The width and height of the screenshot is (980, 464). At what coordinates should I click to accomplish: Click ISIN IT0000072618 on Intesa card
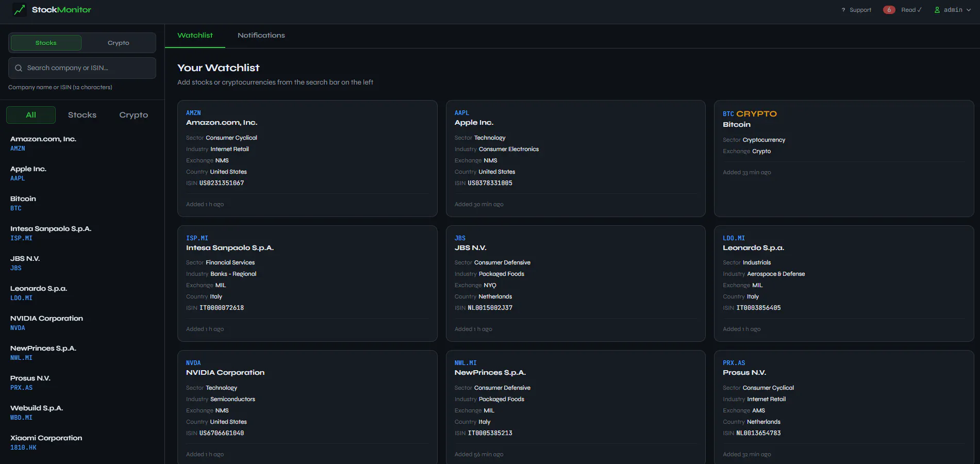[x=222, y=308]
